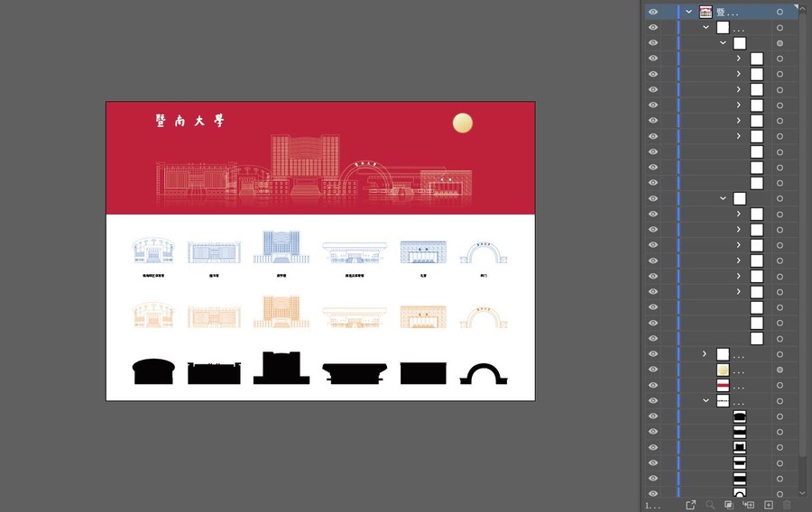
Task: Hide the red banner rectangle layer
Action: pos(653,385)
